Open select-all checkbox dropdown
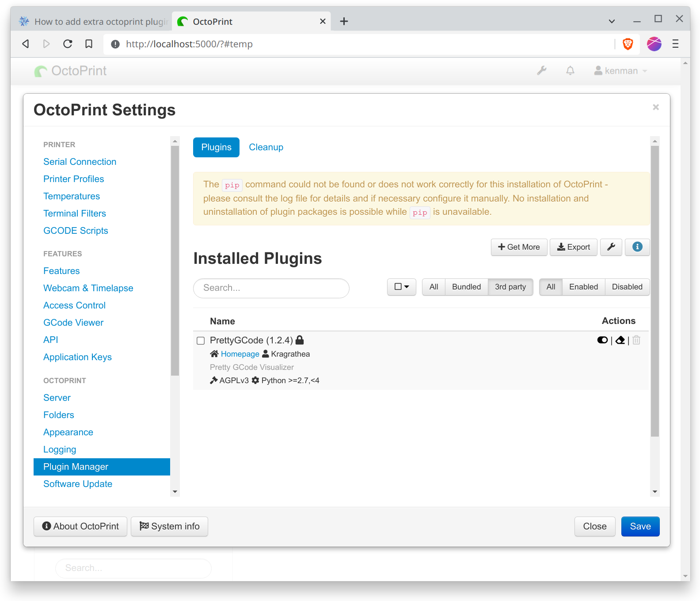Screen dimensions: 700x601 pyautogui.click(x=402, y=287)
